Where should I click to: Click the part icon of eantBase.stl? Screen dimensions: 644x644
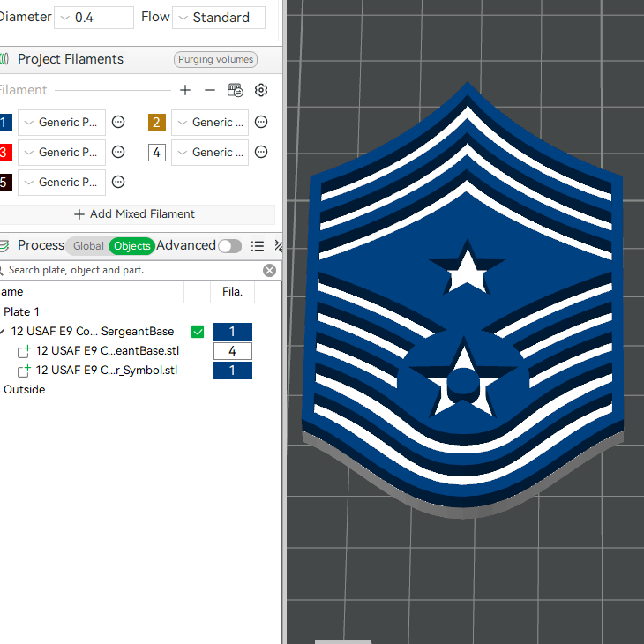(24, 352)
